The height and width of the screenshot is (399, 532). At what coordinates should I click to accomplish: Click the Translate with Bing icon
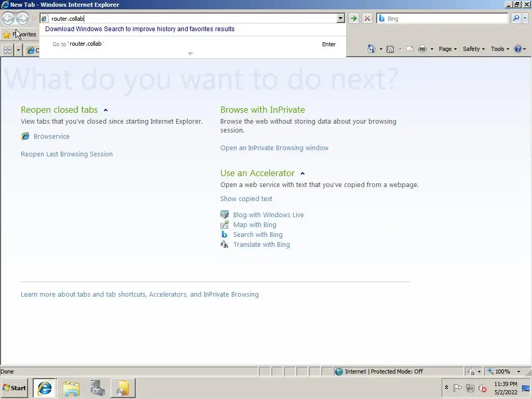pos(224,244)
